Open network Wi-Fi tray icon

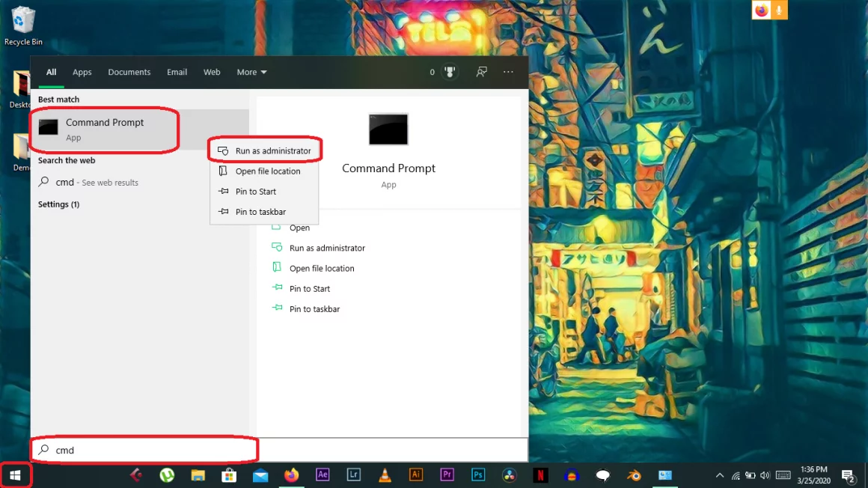click(736, 475)
